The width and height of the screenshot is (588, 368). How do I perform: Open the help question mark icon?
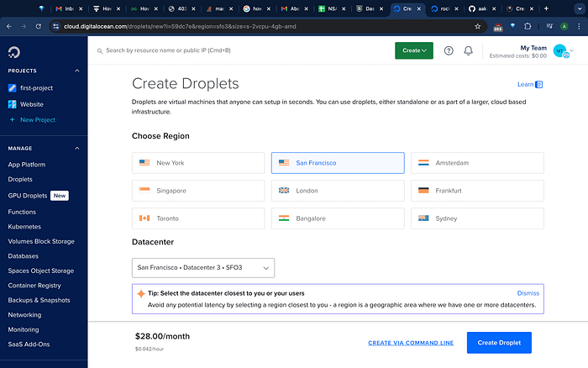449,50
